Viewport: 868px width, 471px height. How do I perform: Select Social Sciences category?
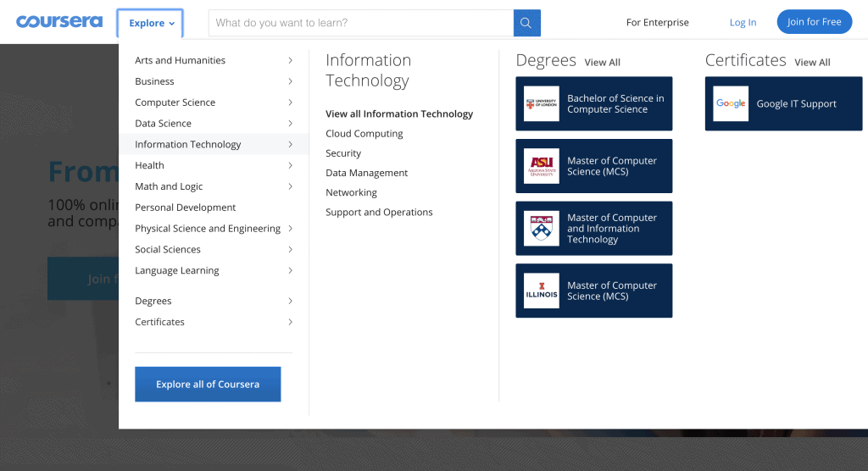tap(168, 250)
